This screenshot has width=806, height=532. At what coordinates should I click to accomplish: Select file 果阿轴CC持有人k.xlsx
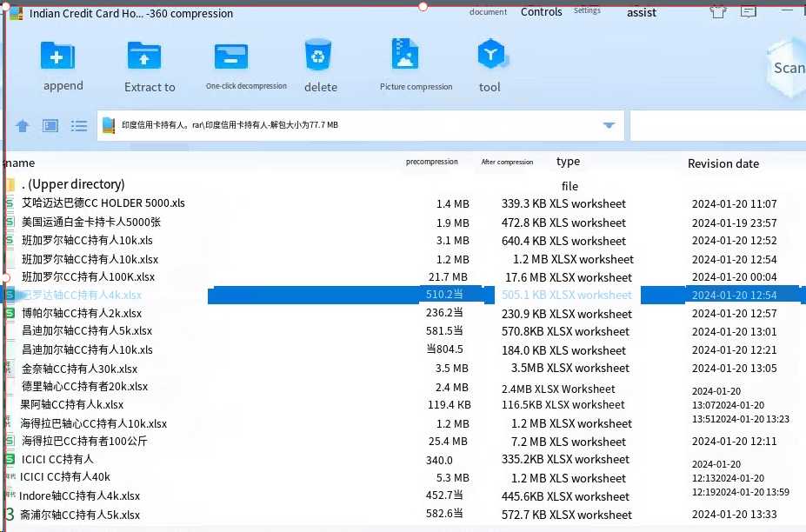tap(72, 404)
